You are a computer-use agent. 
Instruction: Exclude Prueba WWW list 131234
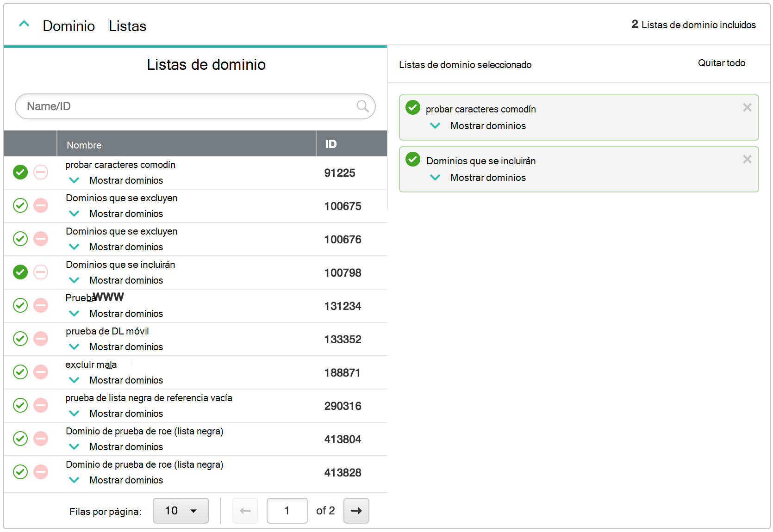click(41, 305)
